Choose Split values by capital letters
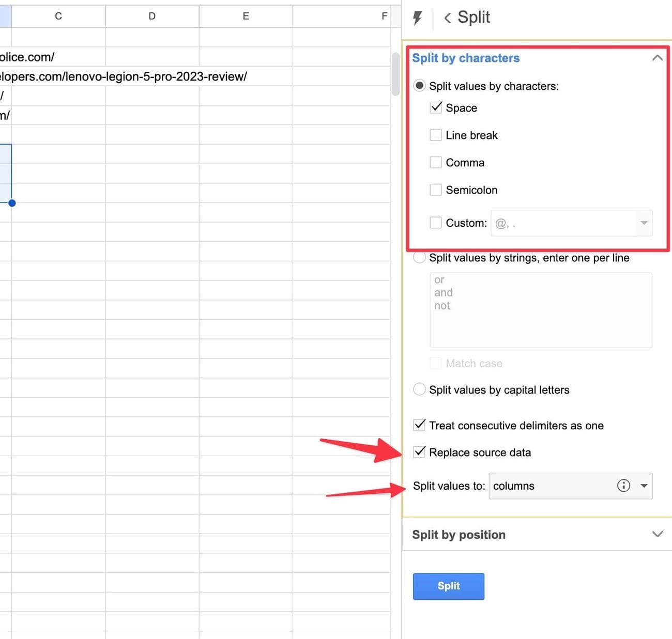The image size is (672, 639). [x=420, y=389]
